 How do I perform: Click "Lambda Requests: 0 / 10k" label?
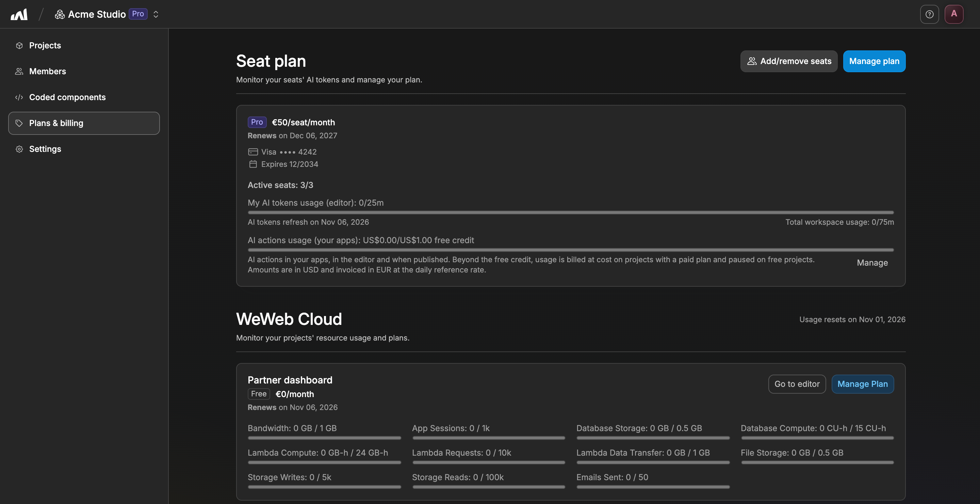click(x=461, y=453)
